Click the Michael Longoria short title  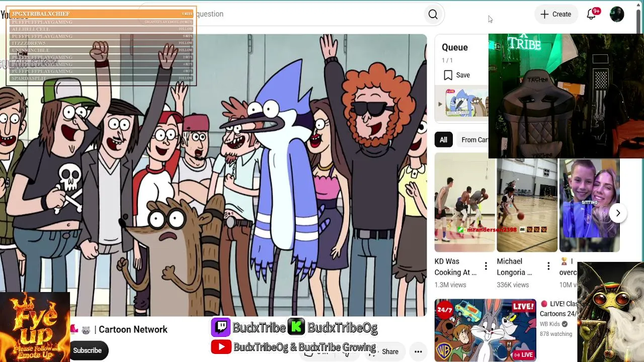pos(515,267)
